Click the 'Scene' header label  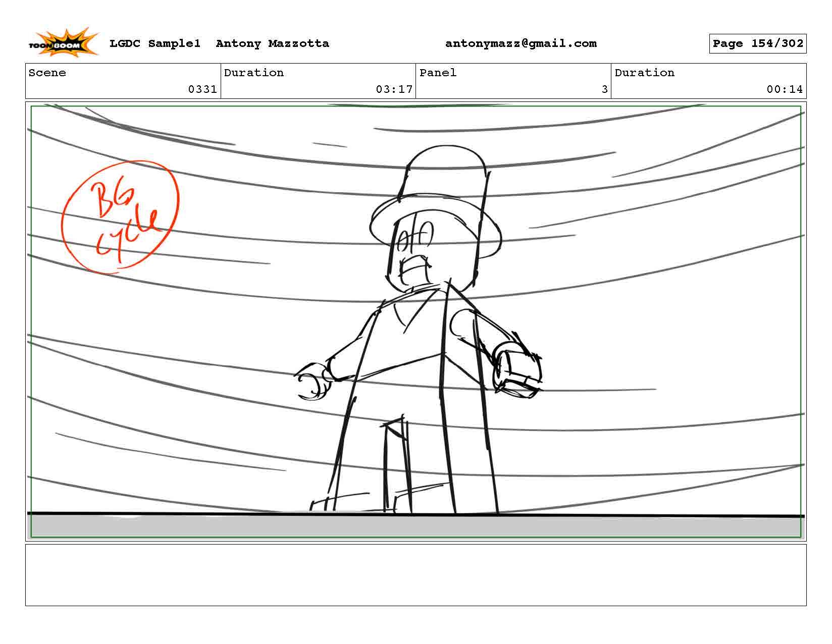click(x=47, y=73)
